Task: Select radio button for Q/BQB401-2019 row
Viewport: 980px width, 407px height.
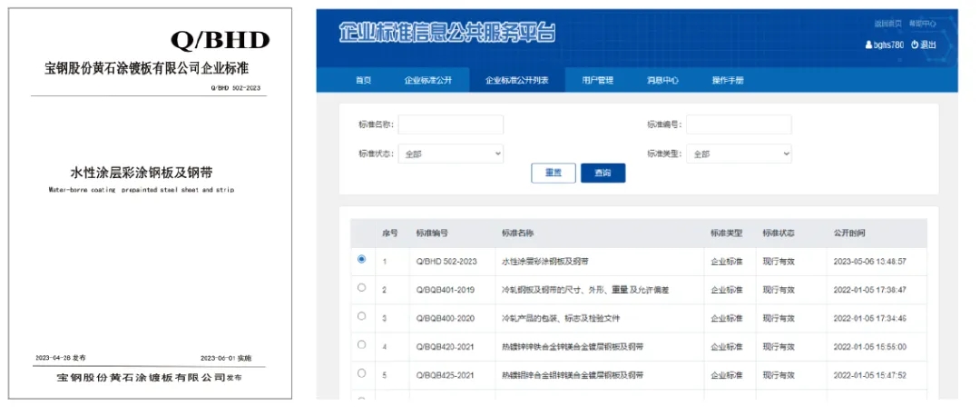Action: 362,288
